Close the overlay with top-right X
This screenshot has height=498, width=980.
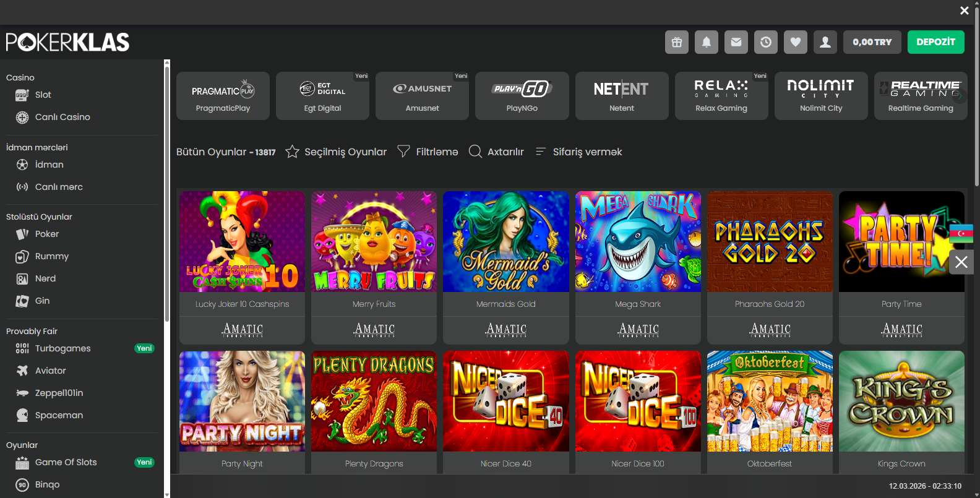coord(965,11)
